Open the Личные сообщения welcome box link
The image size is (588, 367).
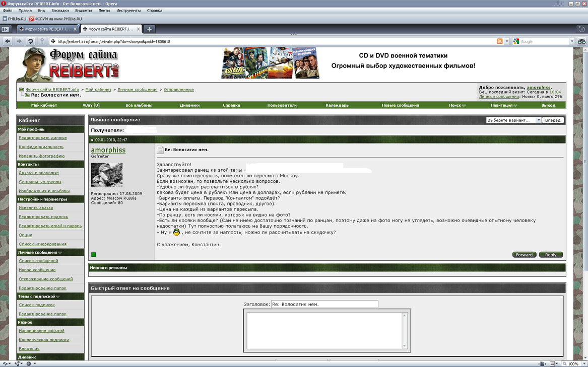click(x=499, y=97)
